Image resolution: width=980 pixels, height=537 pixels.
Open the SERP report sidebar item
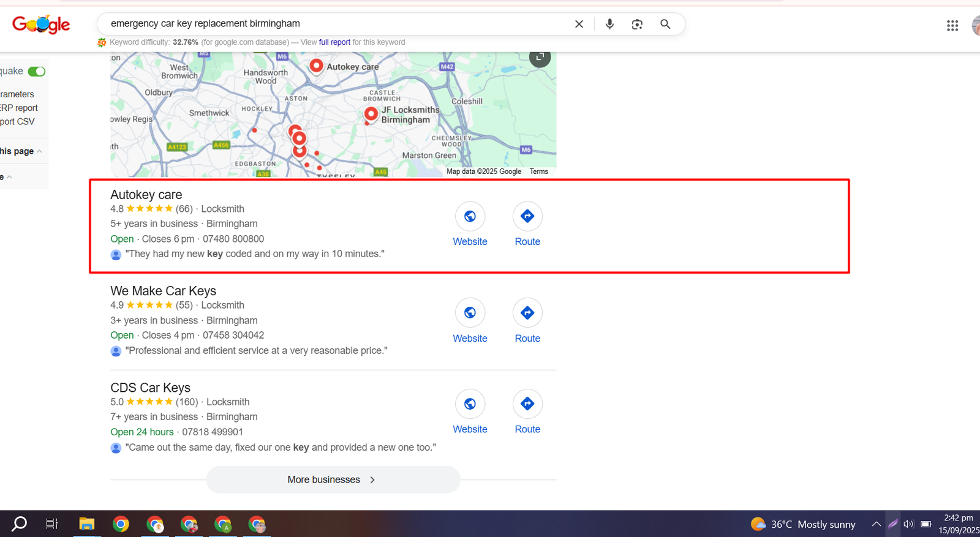click(19, 108)
